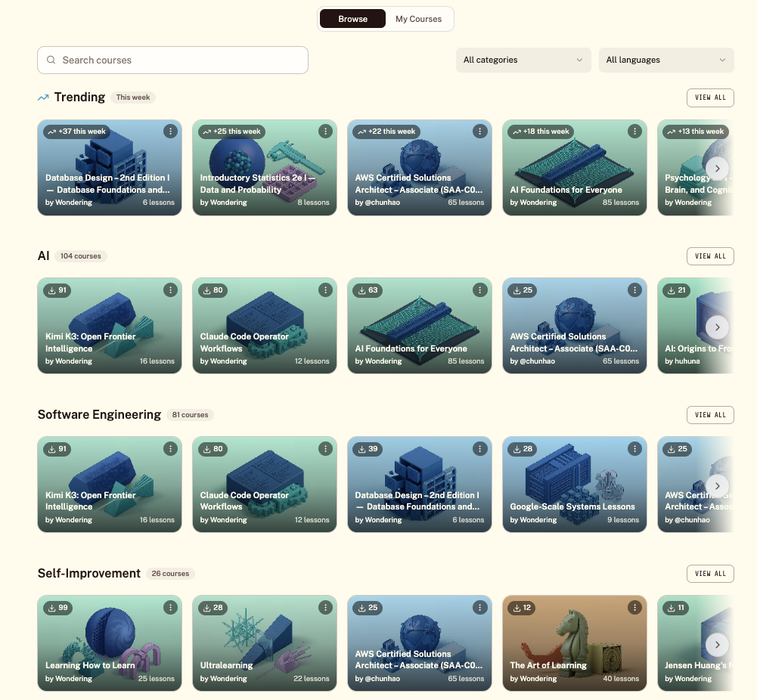
Task: Open Introductory Statistics 2e course card
Action: 265,167
